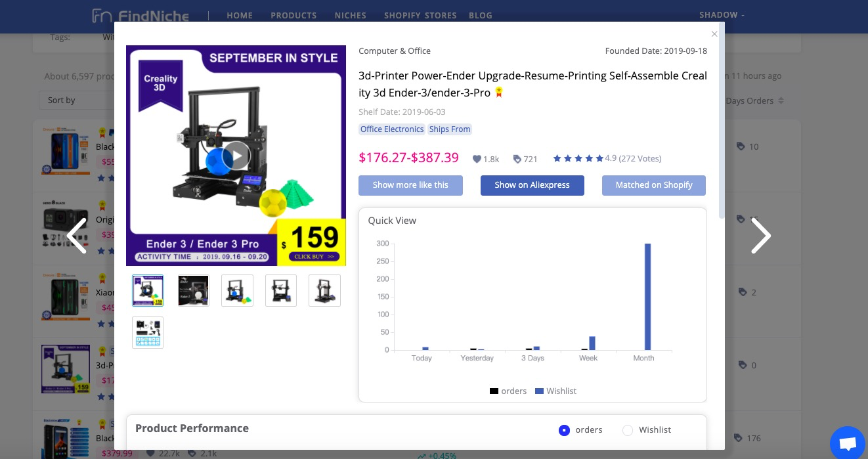
Task: Select the dark Ender-3 promo thumbnail
Action: point(194,290)
